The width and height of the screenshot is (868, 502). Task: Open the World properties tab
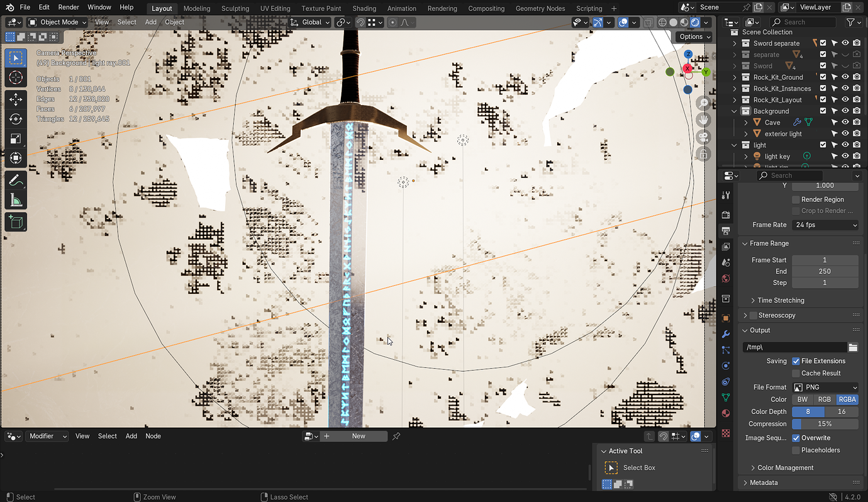pos(726,279)
